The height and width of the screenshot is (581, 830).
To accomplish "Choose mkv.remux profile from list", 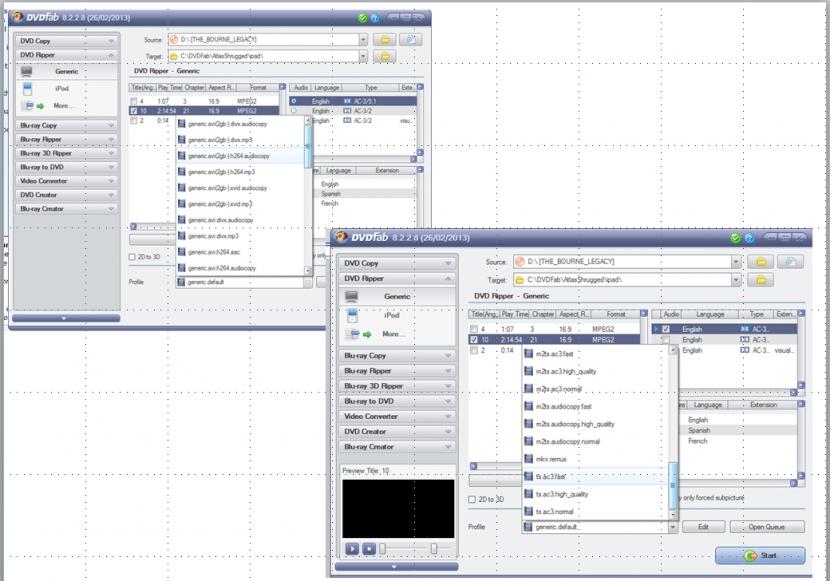I will [x=553, y=459].
